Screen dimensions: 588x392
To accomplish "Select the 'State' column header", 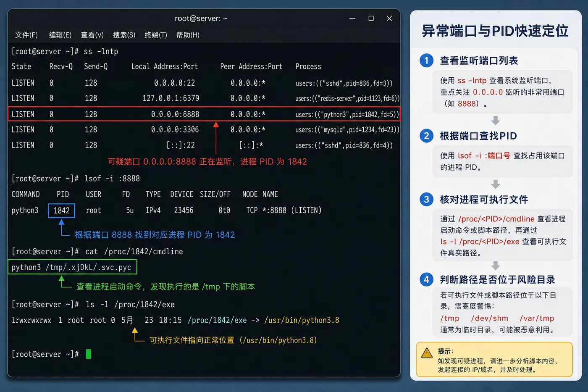I will tap(21, 66).
